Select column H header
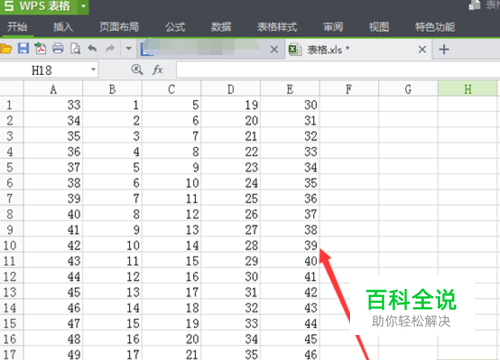 point(467,89)
